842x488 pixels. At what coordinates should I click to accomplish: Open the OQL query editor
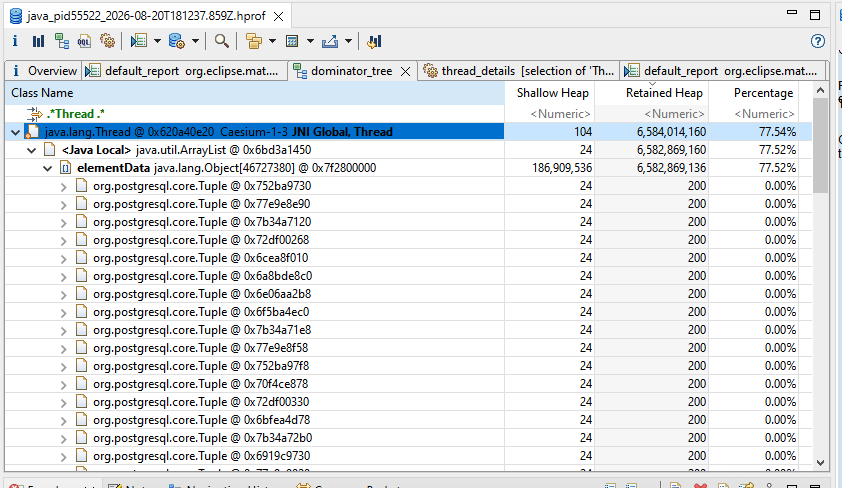pos(84,41)
